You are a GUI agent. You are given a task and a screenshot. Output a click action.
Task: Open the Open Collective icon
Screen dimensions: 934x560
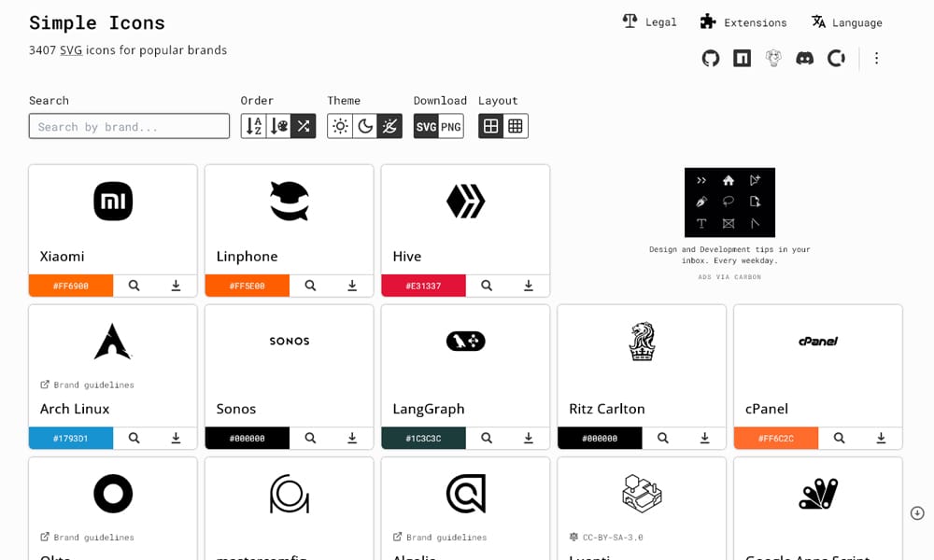[836, 58]
